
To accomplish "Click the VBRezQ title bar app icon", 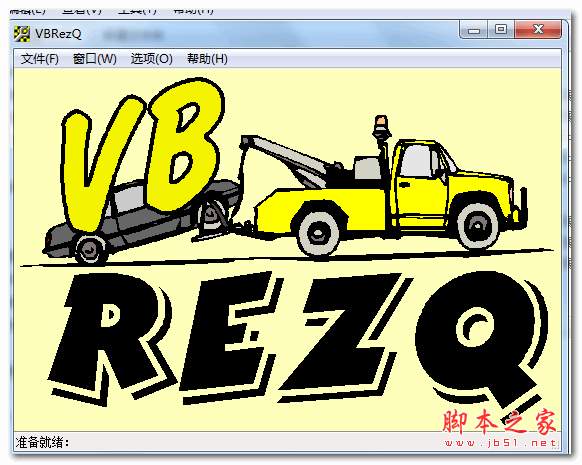I will tap(22, 34).
